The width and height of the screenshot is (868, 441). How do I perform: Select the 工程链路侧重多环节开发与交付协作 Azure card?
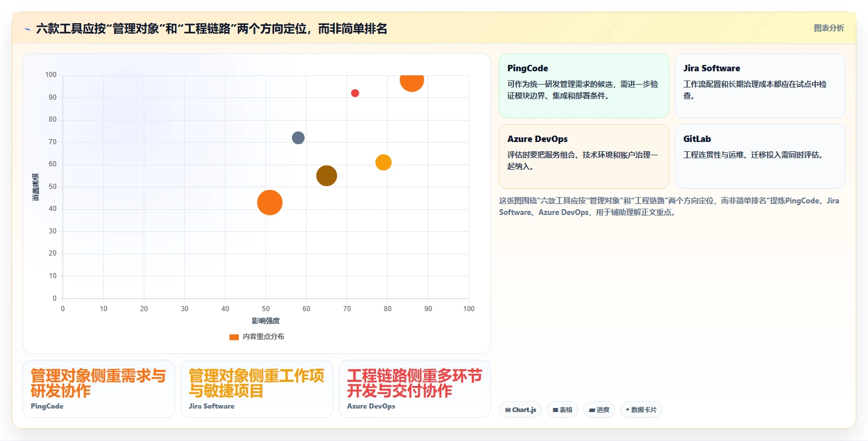(x=415, y=389)
